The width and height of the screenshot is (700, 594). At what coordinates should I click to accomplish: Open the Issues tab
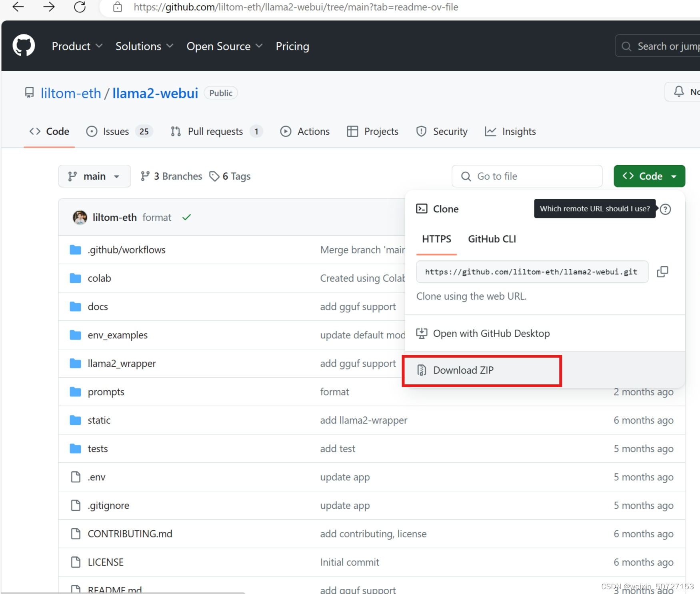click(119, 132)
